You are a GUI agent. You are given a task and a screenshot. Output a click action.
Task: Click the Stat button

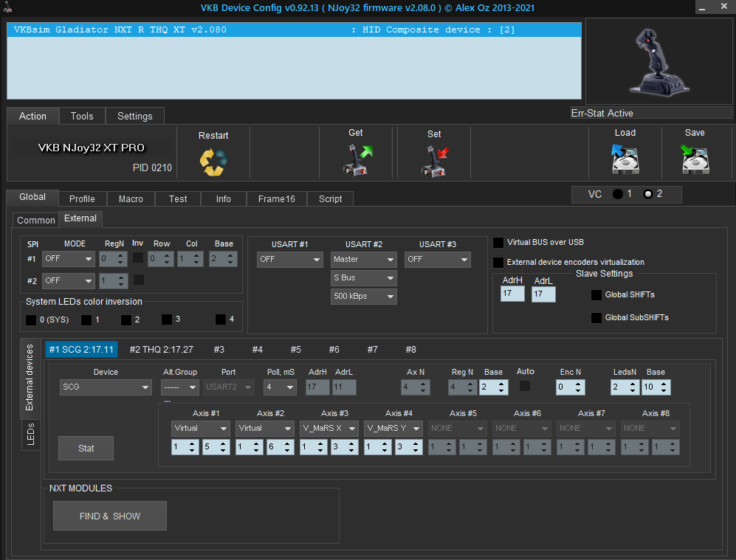86,449
